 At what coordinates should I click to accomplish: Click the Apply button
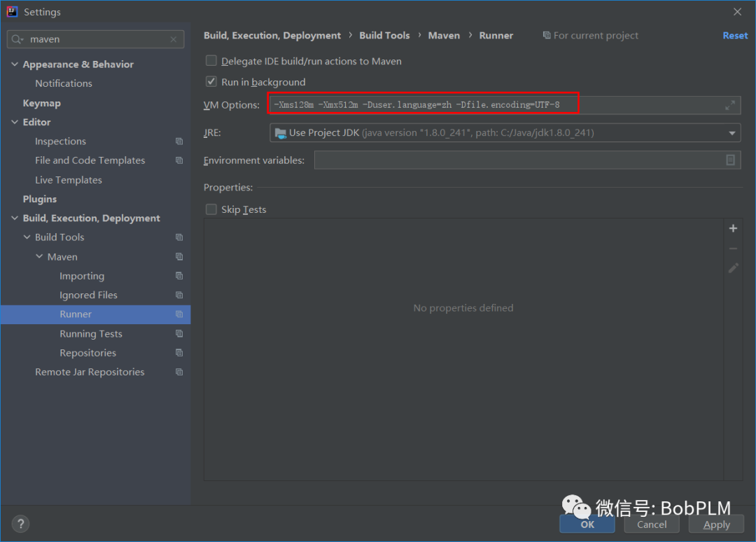coord(717,524)
